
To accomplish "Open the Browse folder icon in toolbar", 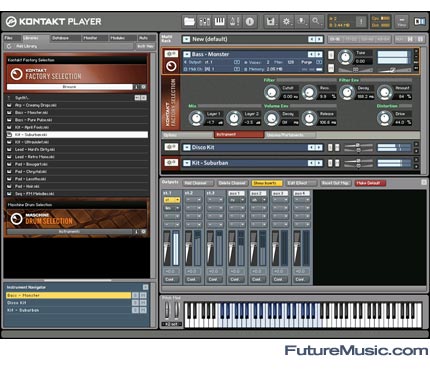I will (x=189, y=22).
